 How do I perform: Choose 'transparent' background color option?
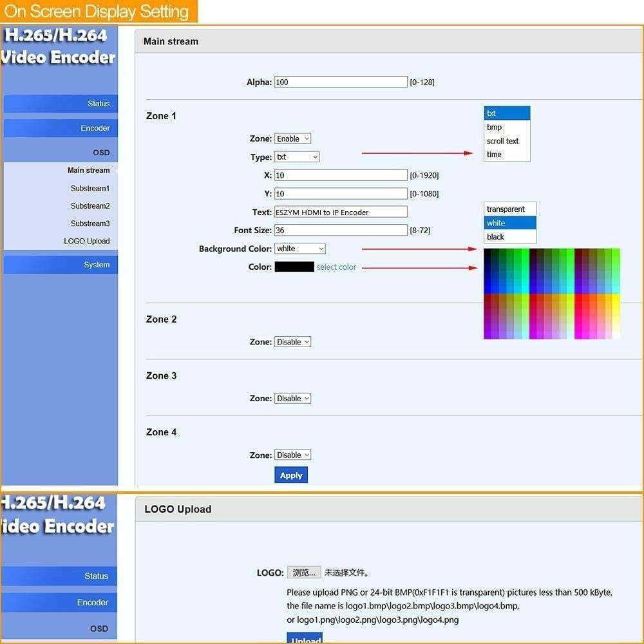tap(509, 209)
